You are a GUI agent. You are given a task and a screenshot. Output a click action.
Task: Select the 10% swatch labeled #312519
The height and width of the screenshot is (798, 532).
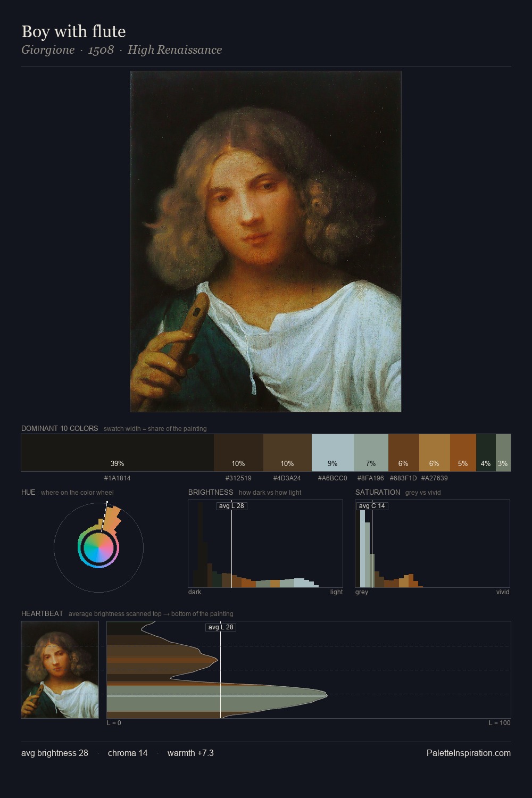[238, 453]
